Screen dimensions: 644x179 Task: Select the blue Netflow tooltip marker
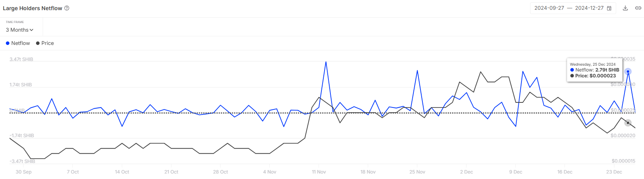[628, 72]
